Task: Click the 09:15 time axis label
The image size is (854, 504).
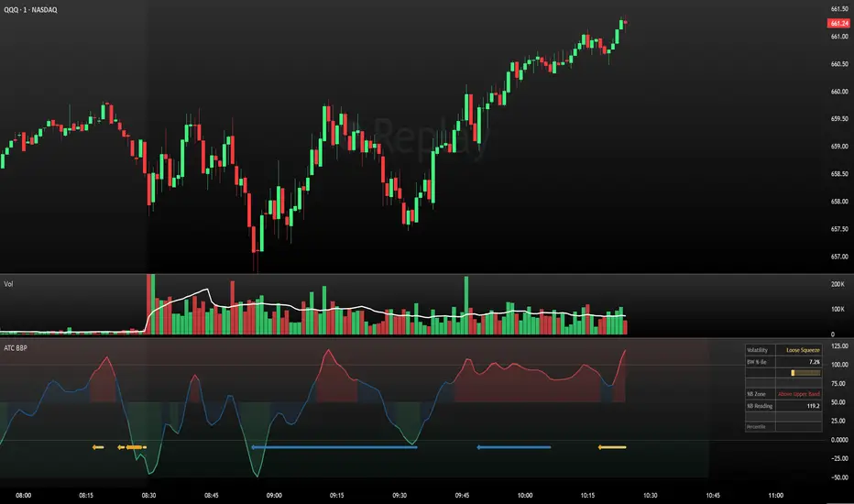Action: [x=336, y=495]
